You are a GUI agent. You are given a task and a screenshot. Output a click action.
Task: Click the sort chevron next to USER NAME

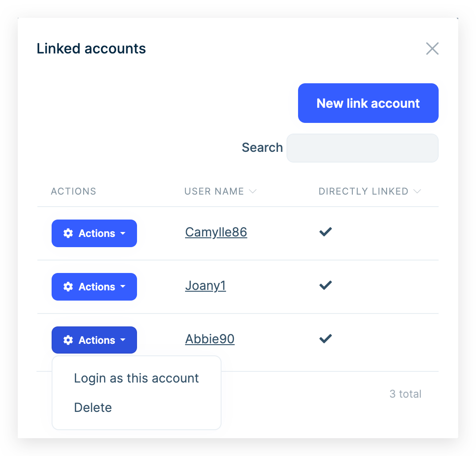pyautogui.click(x=253, y=191)
